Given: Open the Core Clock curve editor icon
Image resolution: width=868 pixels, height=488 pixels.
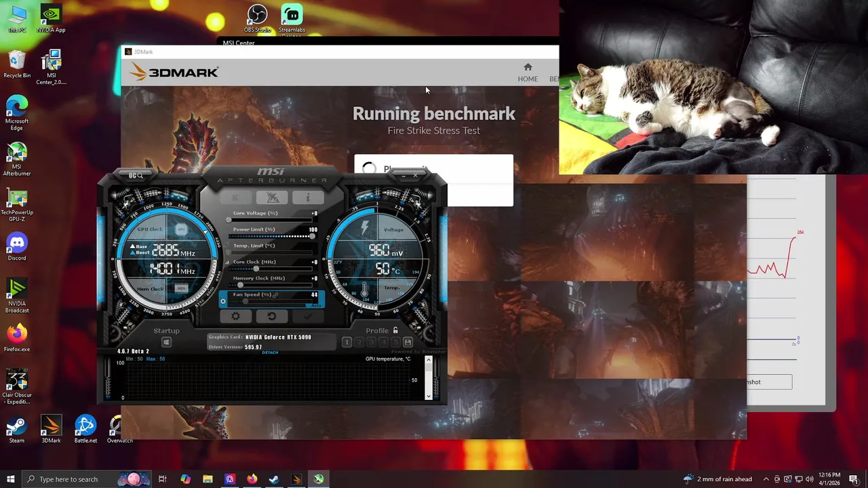Looking at the screenshot, I should 227,262.
